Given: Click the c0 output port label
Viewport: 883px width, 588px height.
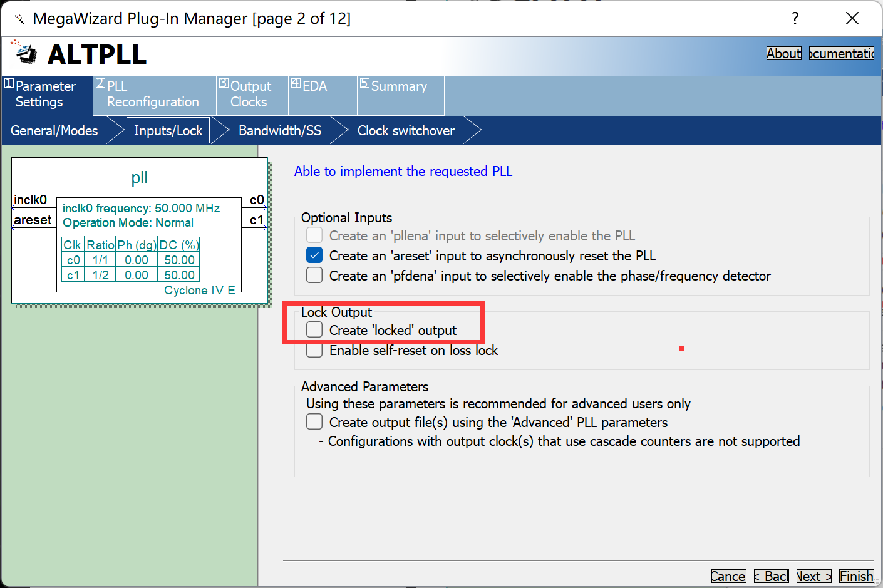Looking at the screenshot, I should click(257, 200).
